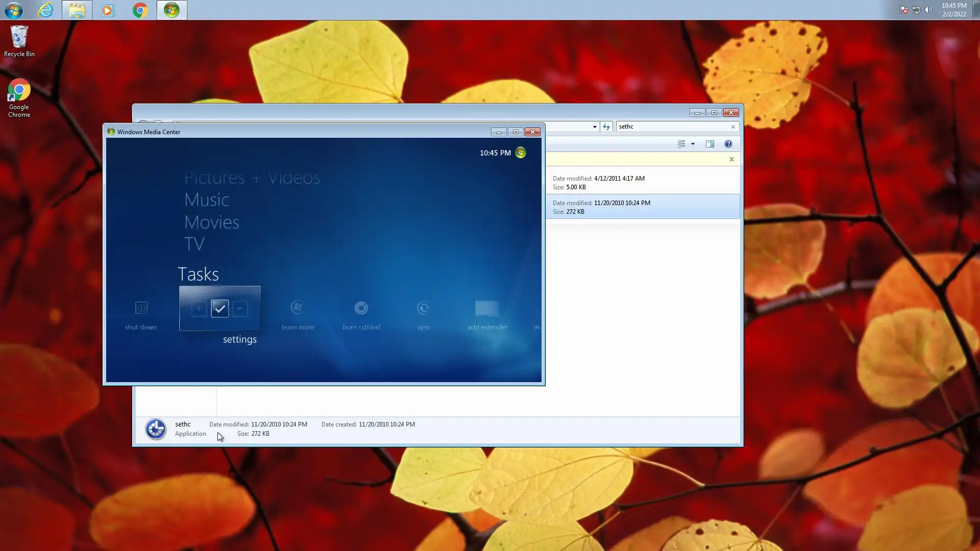Click green Media Center logo beside clock
Viewport: 980px width, 551px height.
coord(521,153)
